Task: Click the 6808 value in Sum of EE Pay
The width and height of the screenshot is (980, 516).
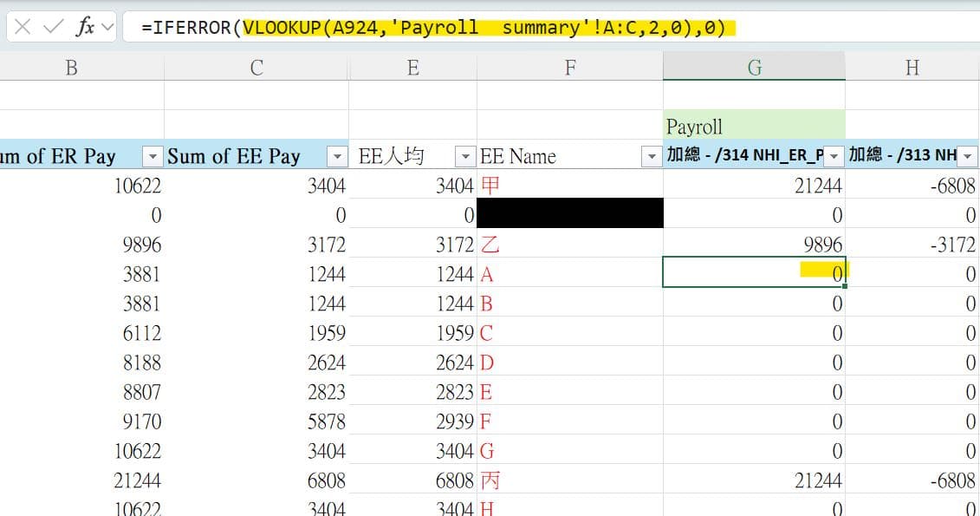Action: click(x=327, y=480)
